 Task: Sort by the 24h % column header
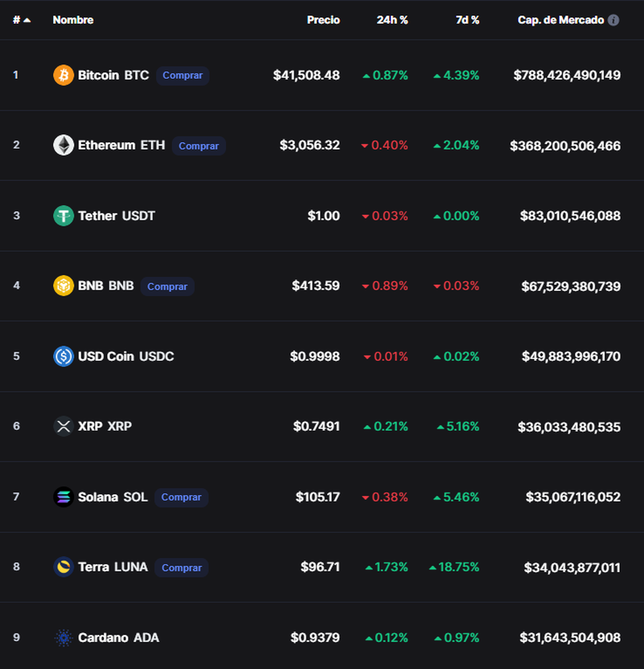pos(392,20)
